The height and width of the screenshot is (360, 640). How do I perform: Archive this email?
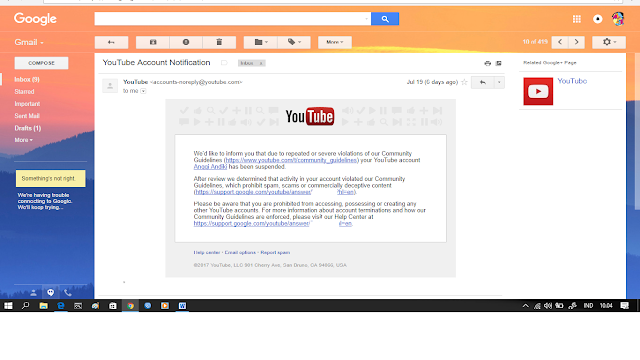click(153, 42)
